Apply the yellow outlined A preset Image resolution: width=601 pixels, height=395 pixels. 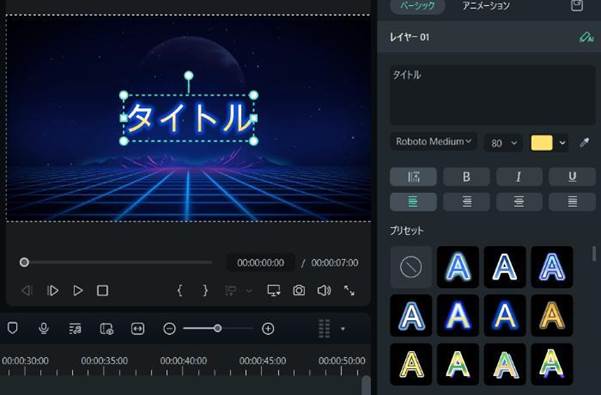click(x=411, y=364)
